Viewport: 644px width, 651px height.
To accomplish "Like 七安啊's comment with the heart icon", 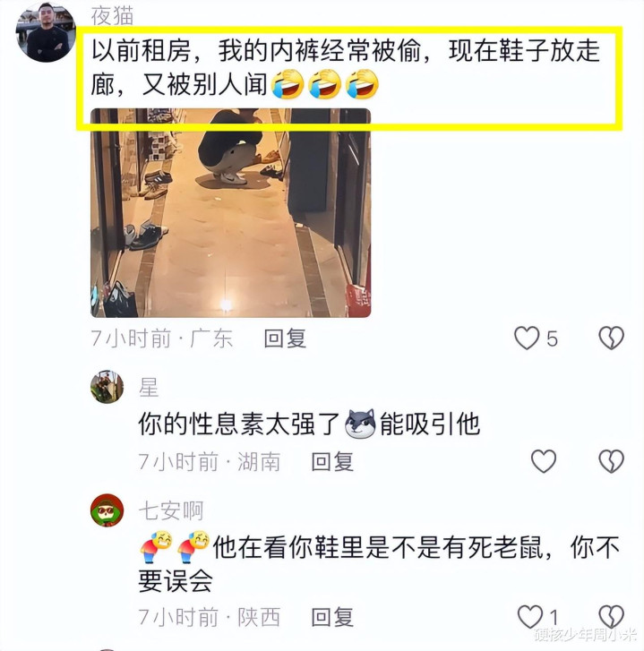I will [x=530, y=617].
